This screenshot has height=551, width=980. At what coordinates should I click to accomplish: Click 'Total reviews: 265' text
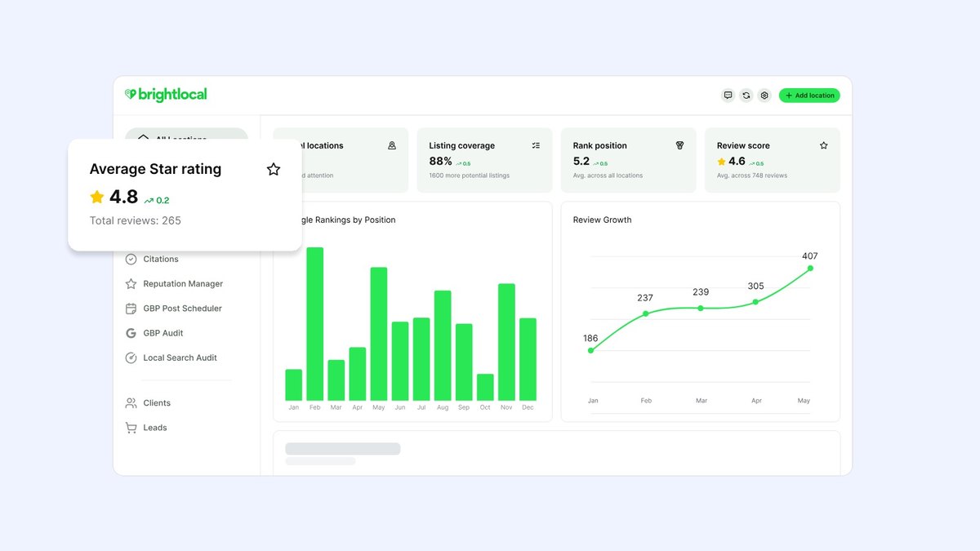click(136, 220)
